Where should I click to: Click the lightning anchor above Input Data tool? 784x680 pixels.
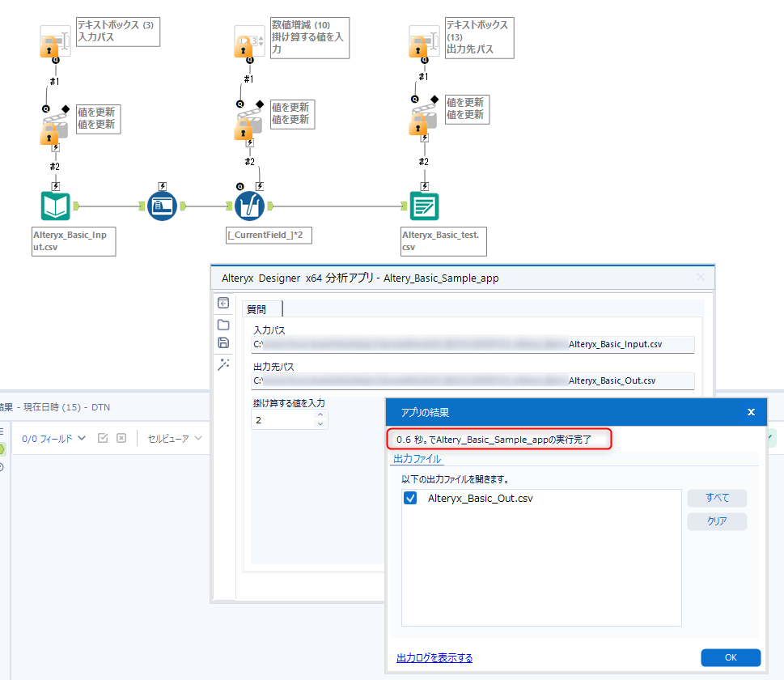click(56, 186)
